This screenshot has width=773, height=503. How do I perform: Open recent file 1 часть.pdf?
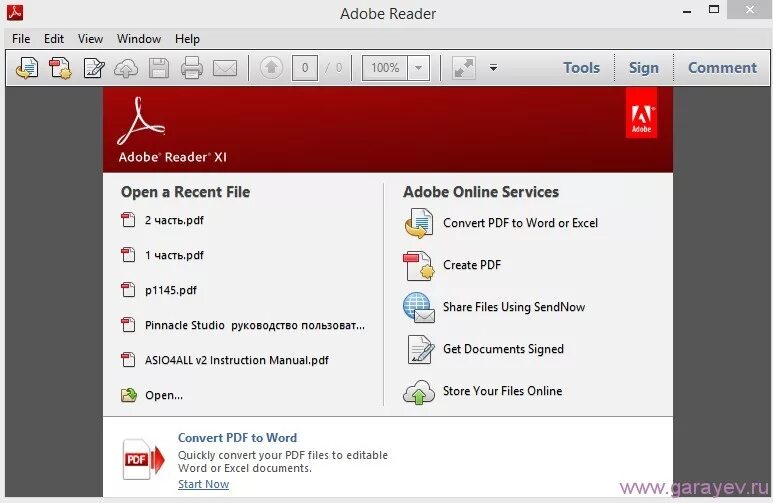(174, 255)
